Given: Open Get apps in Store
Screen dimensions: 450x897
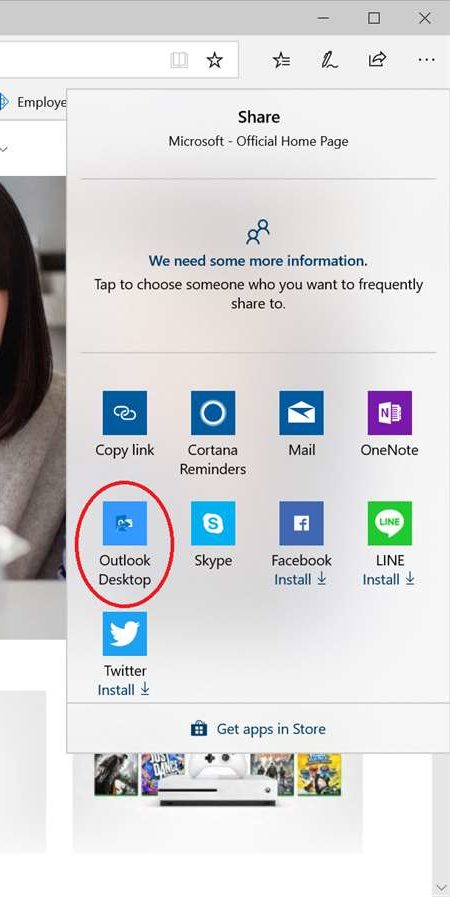Looking at the screenshot, I should (x=258, y=729).
